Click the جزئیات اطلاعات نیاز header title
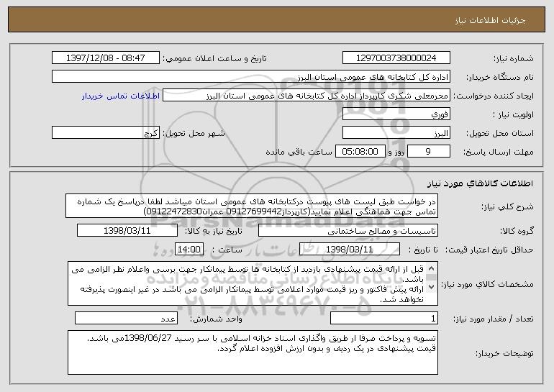 490,20
